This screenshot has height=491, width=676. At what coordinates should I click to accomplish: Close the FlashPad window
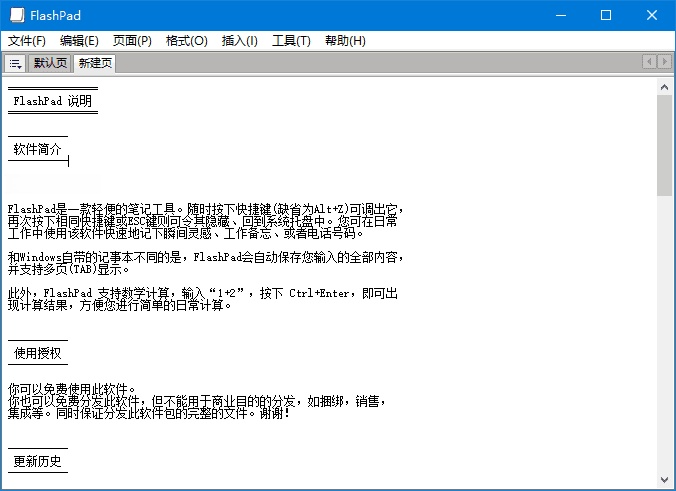pyautogui.click(x=652, y=15)
